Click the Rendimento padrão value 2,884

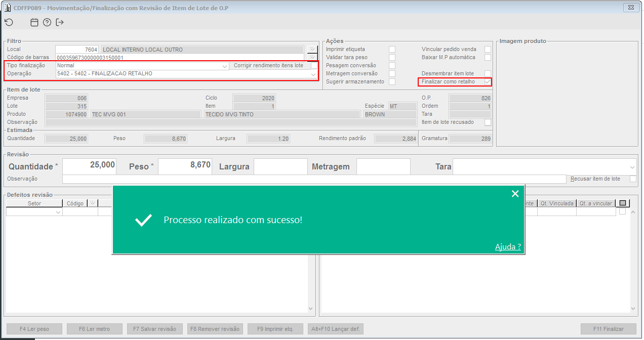(395, 139)
